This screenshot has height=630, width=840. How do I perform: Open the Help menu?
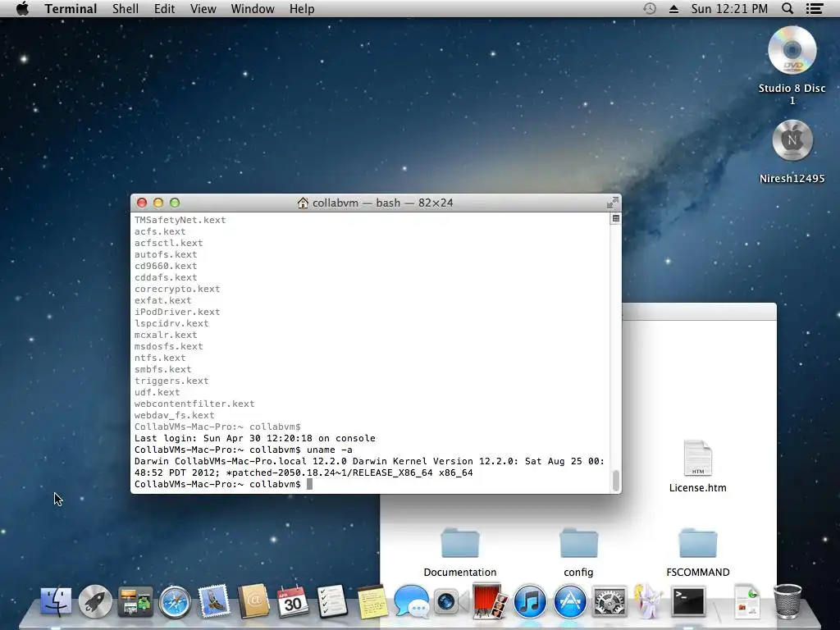tap(302, 8)
